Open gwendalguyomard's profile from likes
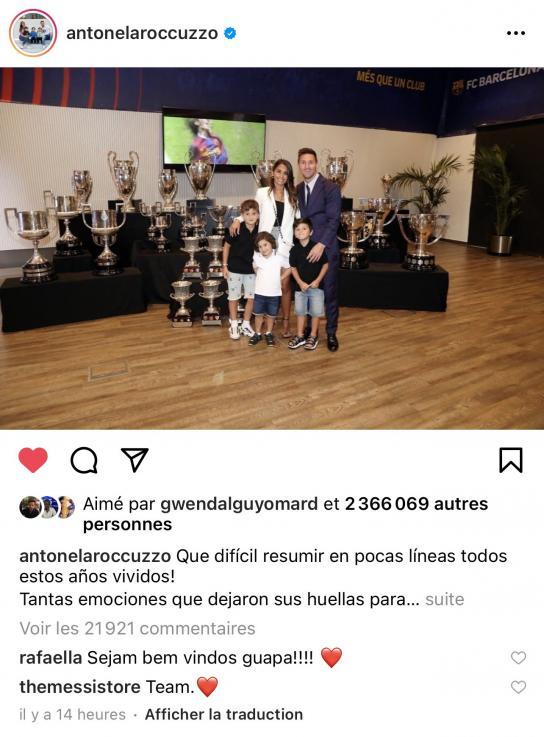The width and height of the screenshot is (544, 737). [x=239, y=504]
